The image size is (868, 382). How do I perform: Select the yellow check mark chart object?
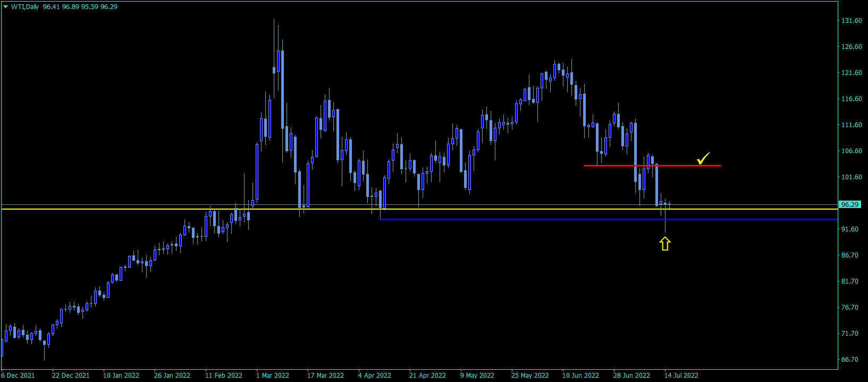(x=704, y=158)
